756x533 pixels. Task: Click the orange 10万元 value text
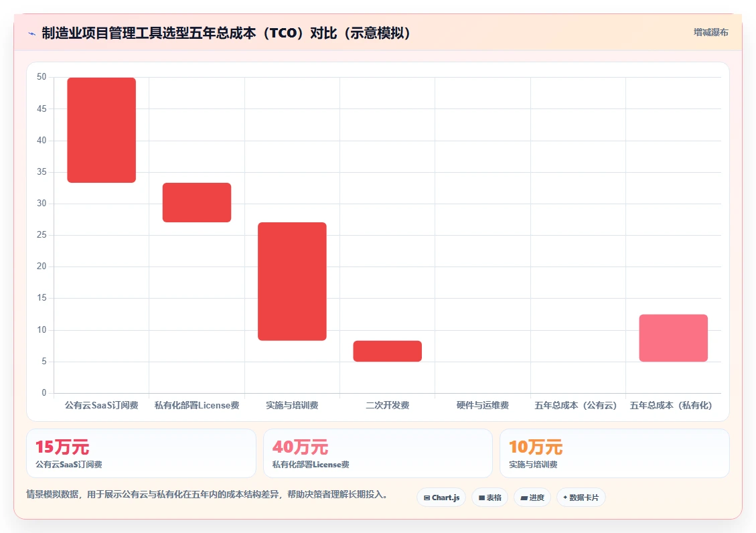click(x=536, y=447)
